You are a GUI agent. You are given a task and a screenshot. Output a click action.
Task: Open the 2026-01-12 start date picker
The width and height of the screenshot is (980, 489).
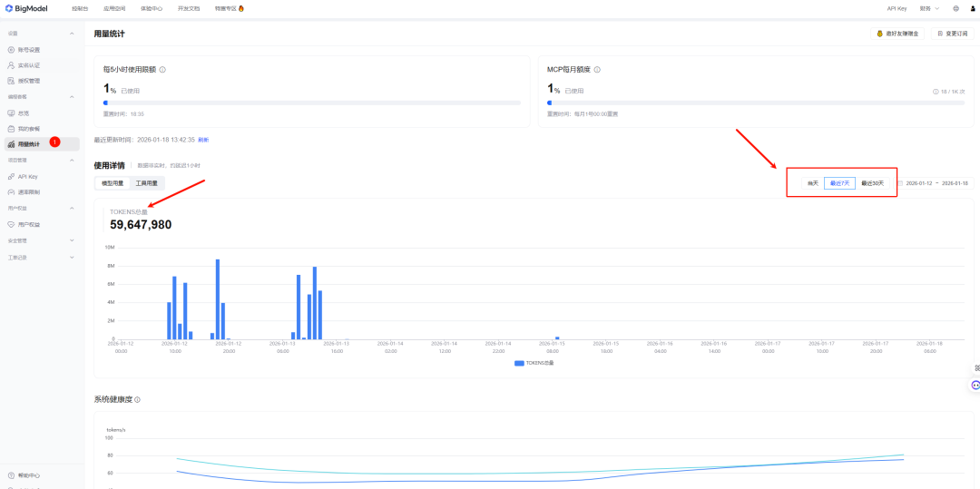918,183
